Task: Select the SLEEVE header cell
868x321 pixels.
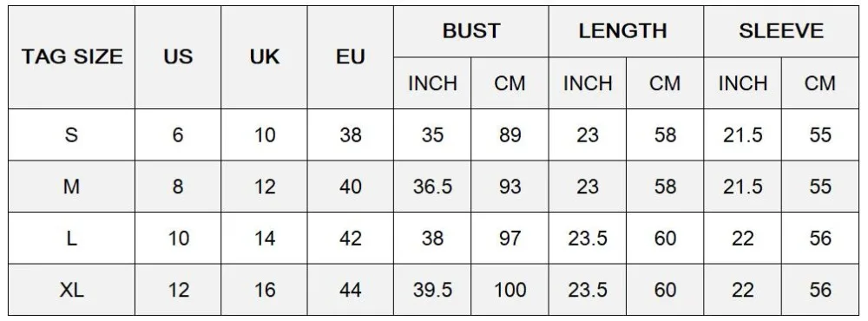Action: (x=781, y=31)
